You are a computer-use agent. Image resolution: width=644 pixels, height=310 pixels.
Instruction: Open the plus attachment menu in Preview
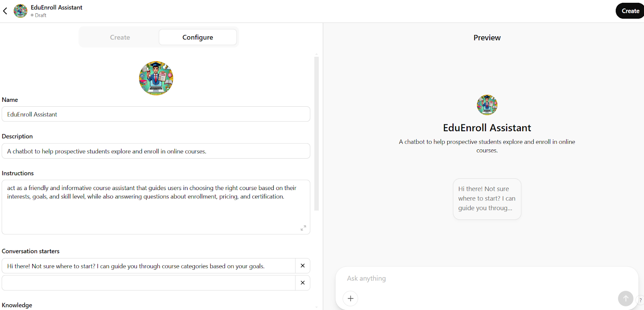pyautogui.click(x=351, y=298)
